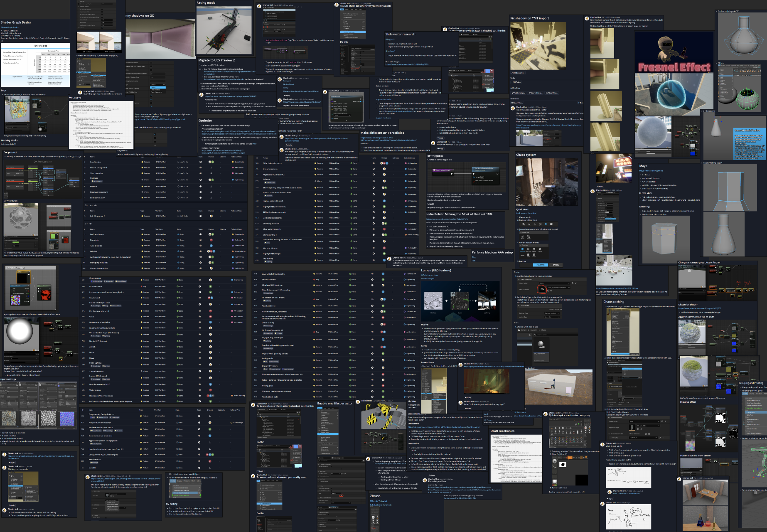The height and width of the screenshot is (532, 767).
Task: Click the search magnifier beside Chaos Solver dropdown
Action: pos(573,283)
